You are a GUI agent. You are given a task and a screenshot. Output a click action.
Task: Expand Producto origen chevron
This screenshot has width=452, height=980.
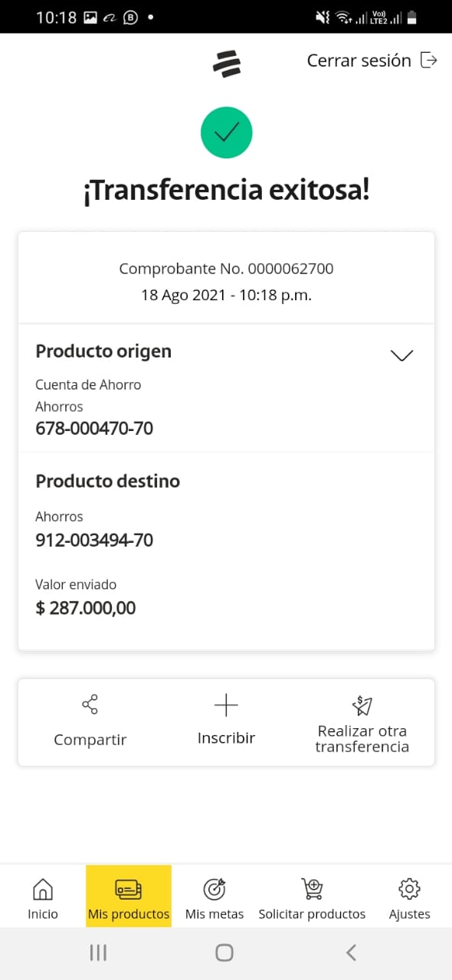[x=401, y=355]
